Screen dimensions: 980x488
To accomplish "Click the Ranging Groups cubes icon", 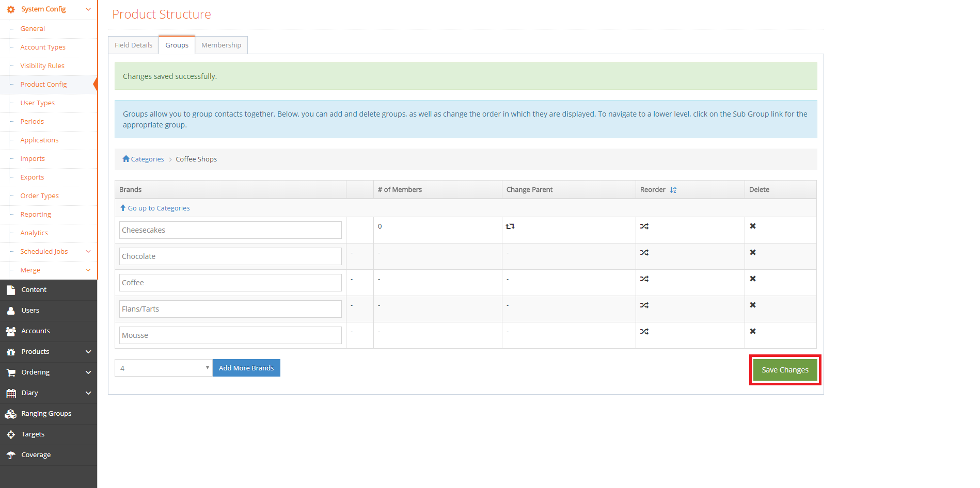I will (x=11, y=414).
